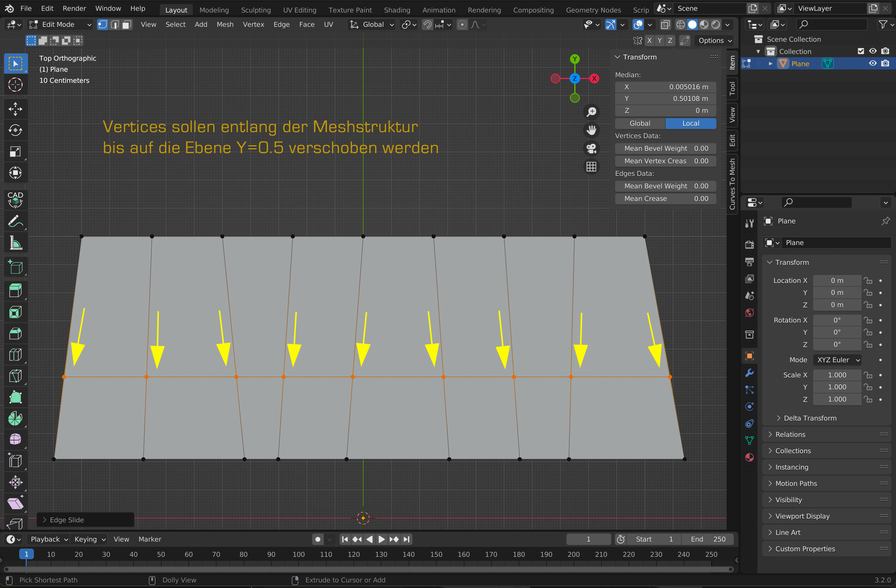
Task: Open the Edit Mode dropdown
Action: tap(60, 24)
